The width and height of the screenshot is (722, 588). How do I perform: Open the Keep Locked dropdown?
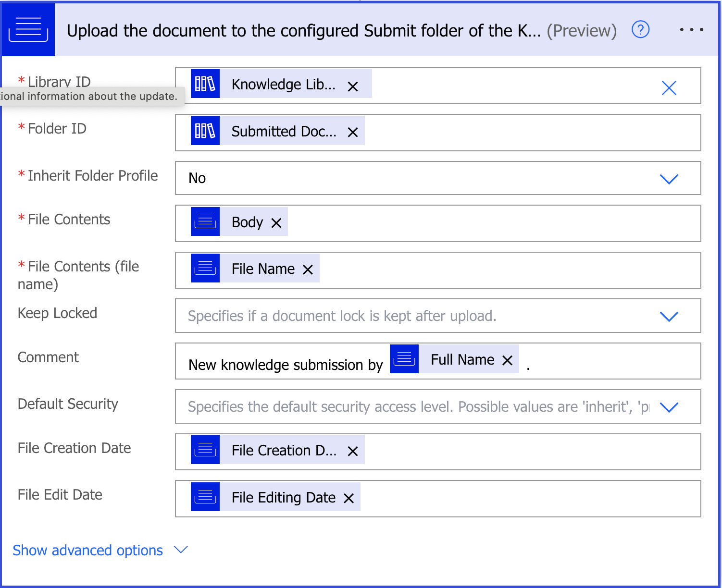pos(669,316)
